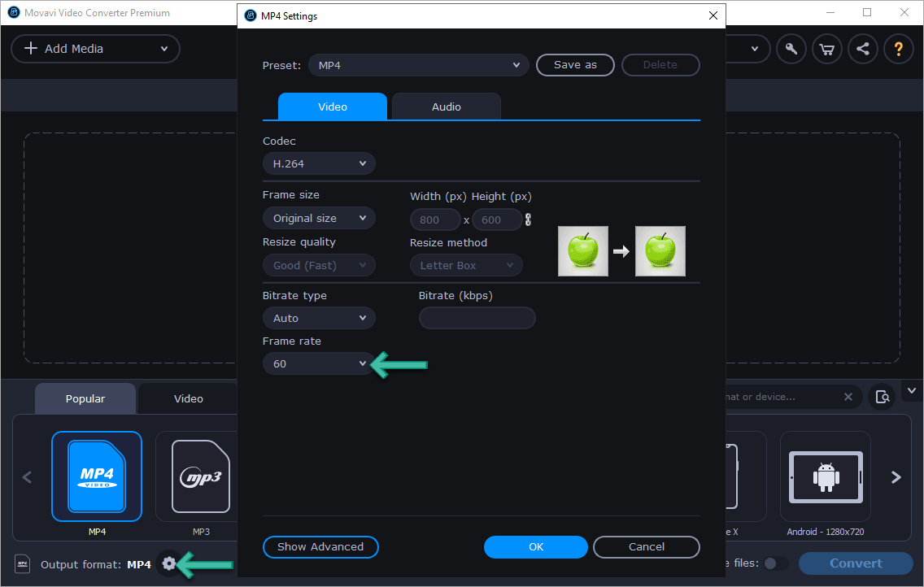This screenshot has width=924, height=587.
Task: Expand the Add Media dropdown arrow
Action: (164, 49)
